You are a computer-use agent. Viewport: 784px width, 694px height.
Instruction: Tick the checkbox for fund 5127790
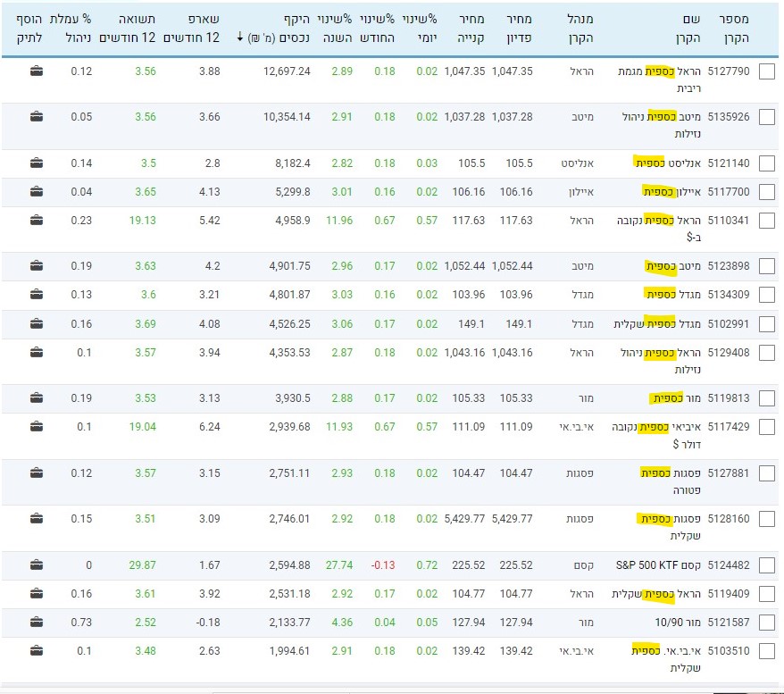(766, 71)
